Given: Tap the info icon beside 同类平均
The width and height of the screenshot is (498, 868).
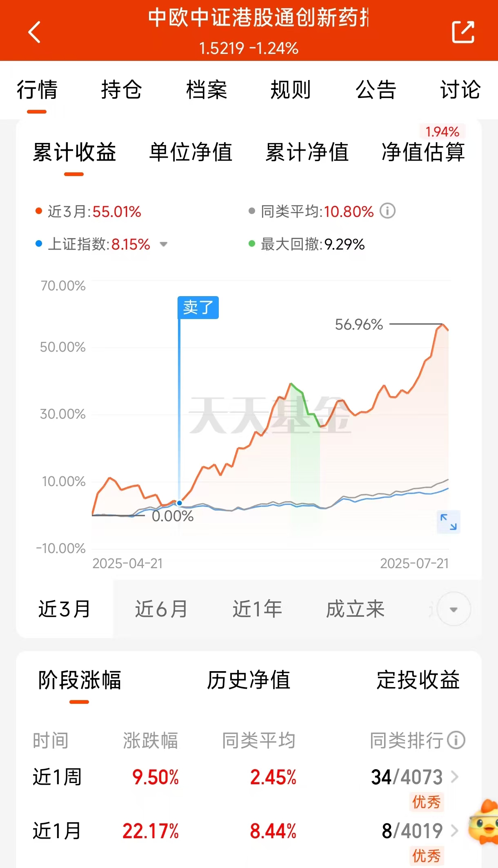Looking at the screenshot, I should 387,211.
